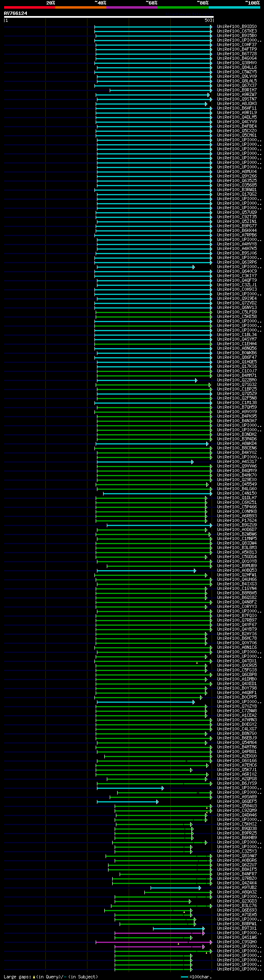Select the UniRef100_Q4DLM5 label

click(237, 117)
